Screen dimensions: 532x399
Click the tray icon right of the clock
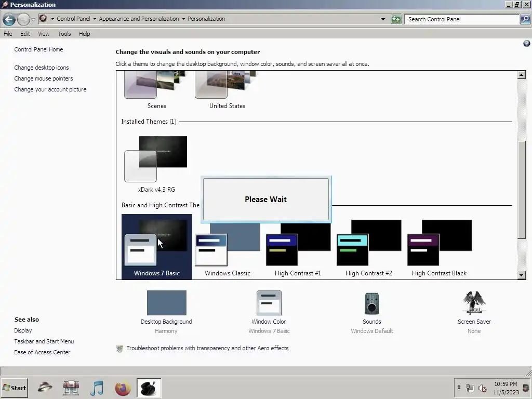click(526, 388)
